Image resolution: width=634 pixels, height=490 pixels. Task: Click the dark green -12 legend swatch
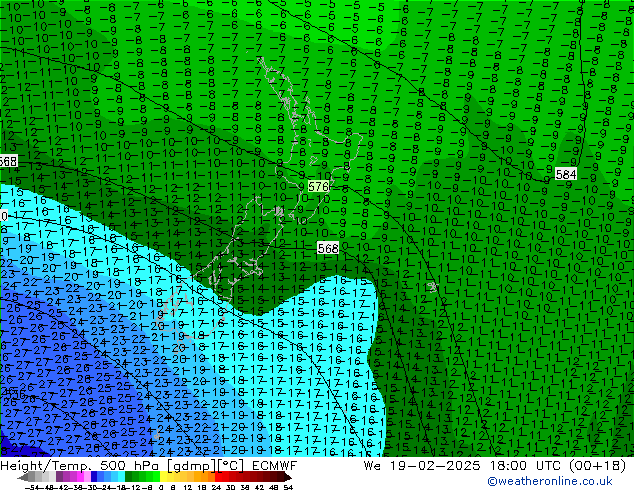point(129,476)
